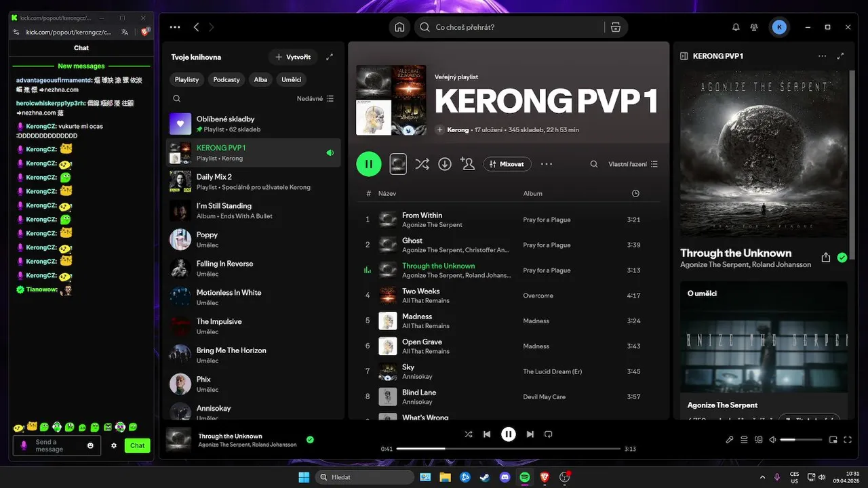Screen dimensions: 868x488
Task: Toggle saved checkmark in the now-playing bar
Action: (310, 440)
